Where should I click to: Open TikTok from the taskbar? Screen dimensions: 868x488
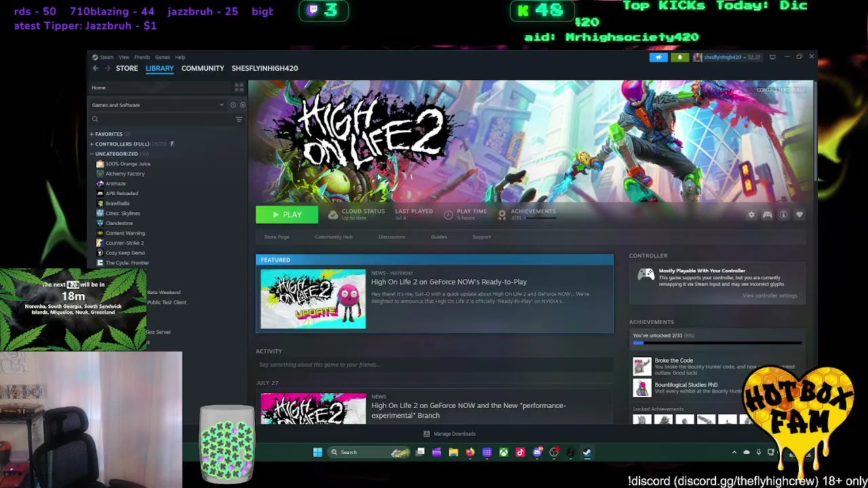coord(520,452)
